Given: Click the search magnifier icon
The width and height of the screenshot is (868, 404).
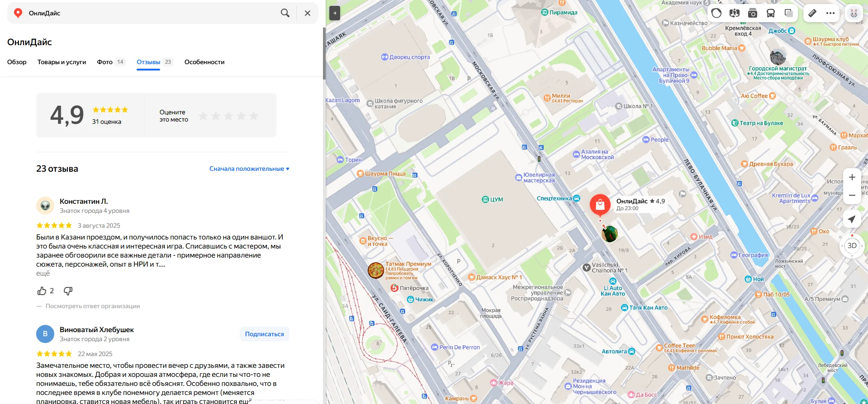Looking at the screenshot, I should (285, 13).
